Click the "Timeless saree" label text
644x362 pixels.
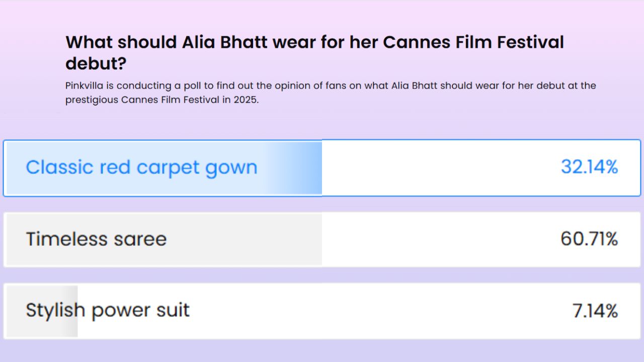coord(96,239)
